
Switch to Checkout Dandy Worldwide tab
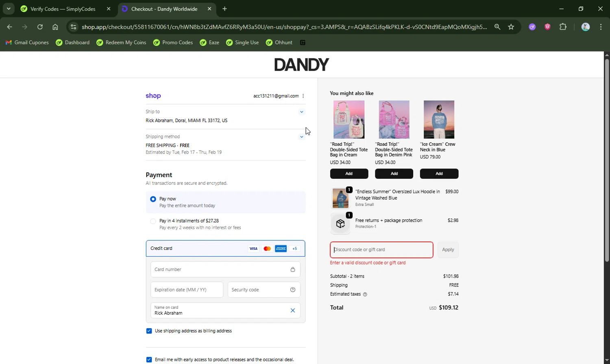coord(167,9)
